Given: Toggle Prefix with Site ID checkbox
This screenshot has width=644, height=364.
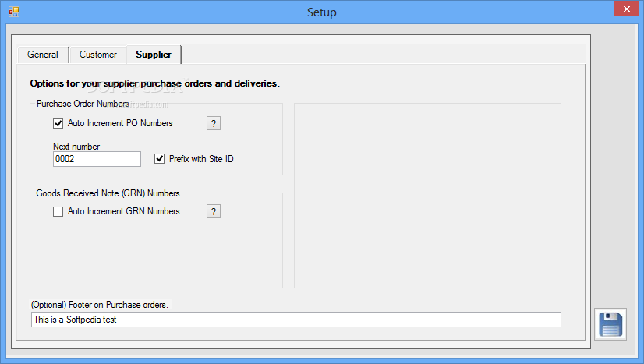Looking at the screenshot, I should coord(159,159).
